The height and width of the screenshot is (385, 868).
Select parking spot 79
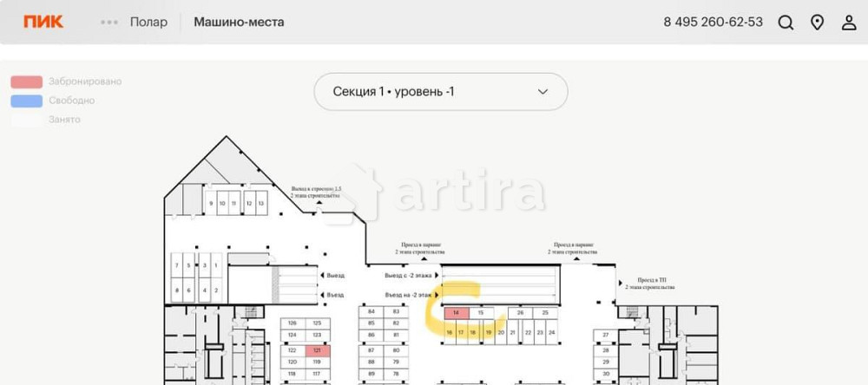tap(396, 362)
